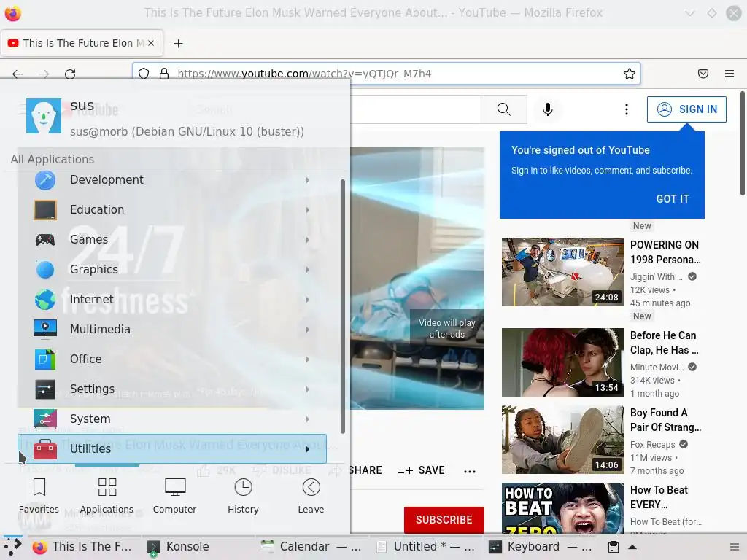Switch to the History launcher tab
Viewport: 747px width, 560px height.
[x=243, y=497]
